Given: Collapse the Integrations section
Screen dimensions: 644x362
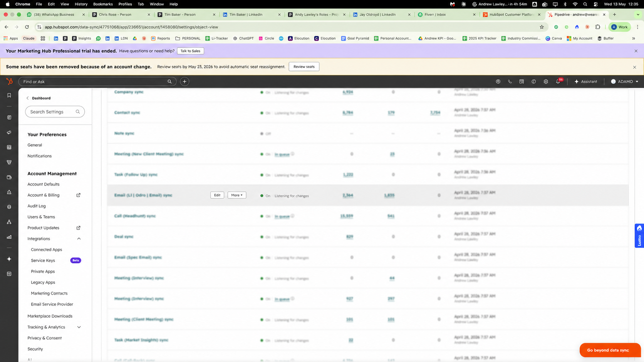Looking at the screenshot, I should (79, 239).
